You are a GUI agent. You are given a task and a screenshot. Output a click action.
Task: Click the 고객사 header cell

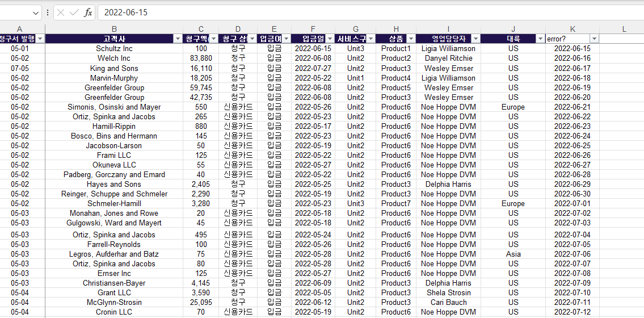114,39
